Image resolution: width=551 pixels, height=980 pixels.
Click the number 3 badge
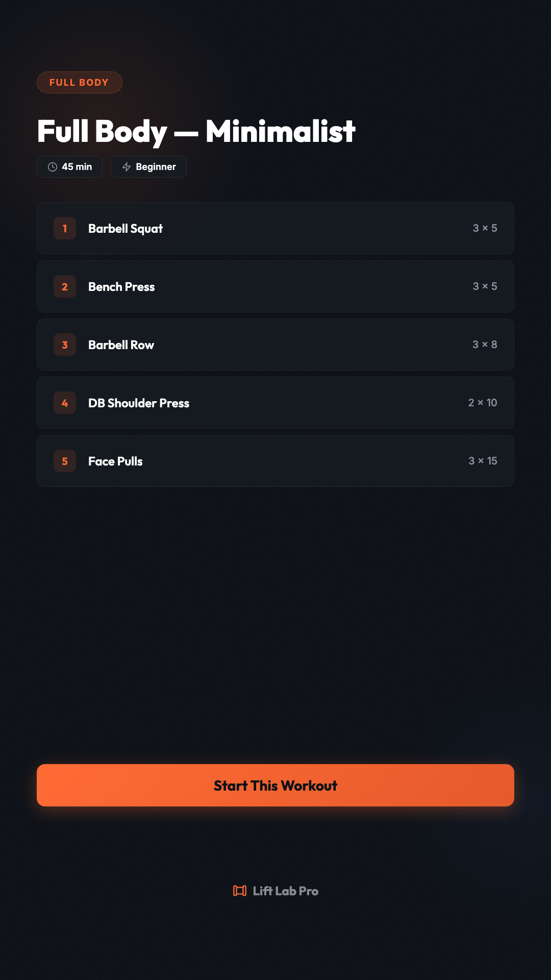[x=65, y=345]
